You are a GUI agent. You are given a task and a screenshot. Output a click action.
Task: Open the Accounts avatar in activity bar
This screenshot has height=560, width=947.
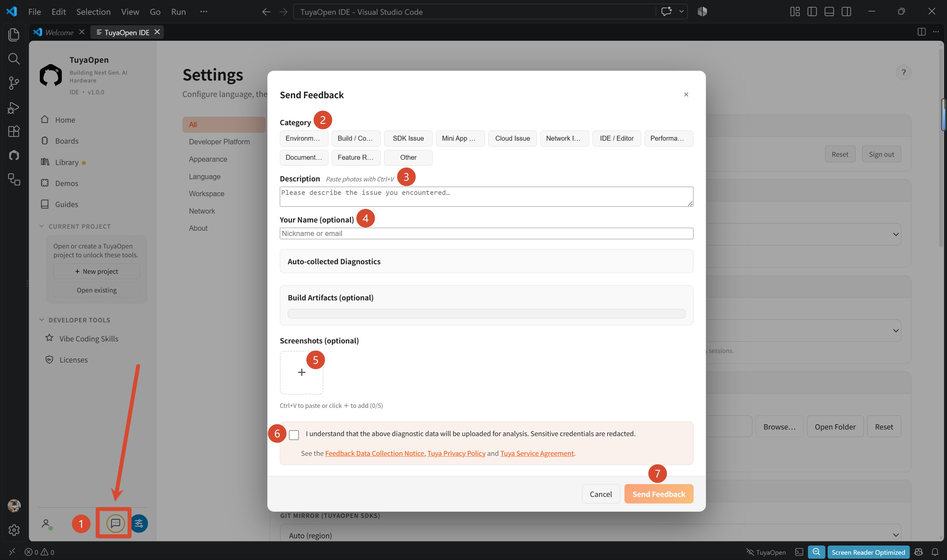coord(14,505)
